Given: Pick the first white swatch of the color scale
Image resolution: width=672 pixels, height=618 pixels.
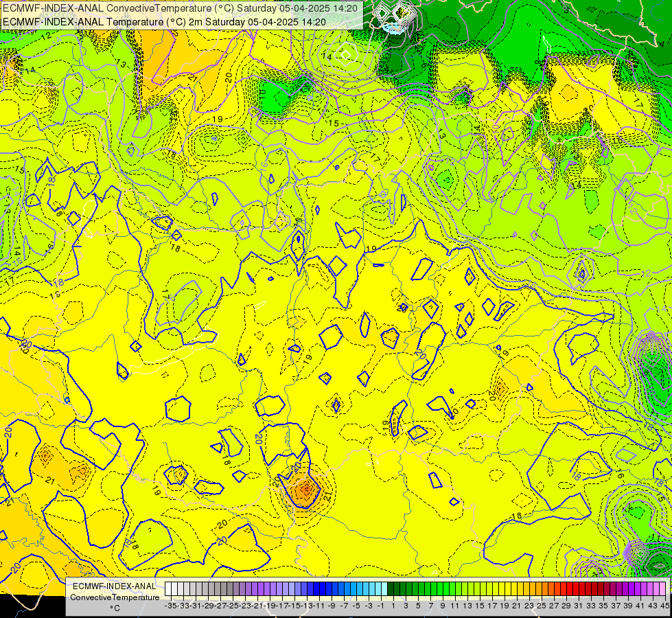Looking at the screenshot, I should [x=168, y=588].
